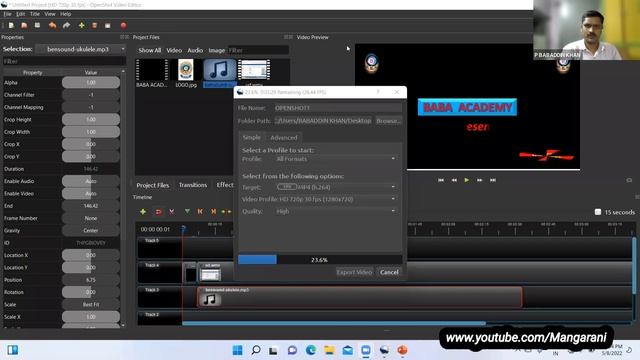Click the Rotation value slider
The image size is (640, 360).
91,292
